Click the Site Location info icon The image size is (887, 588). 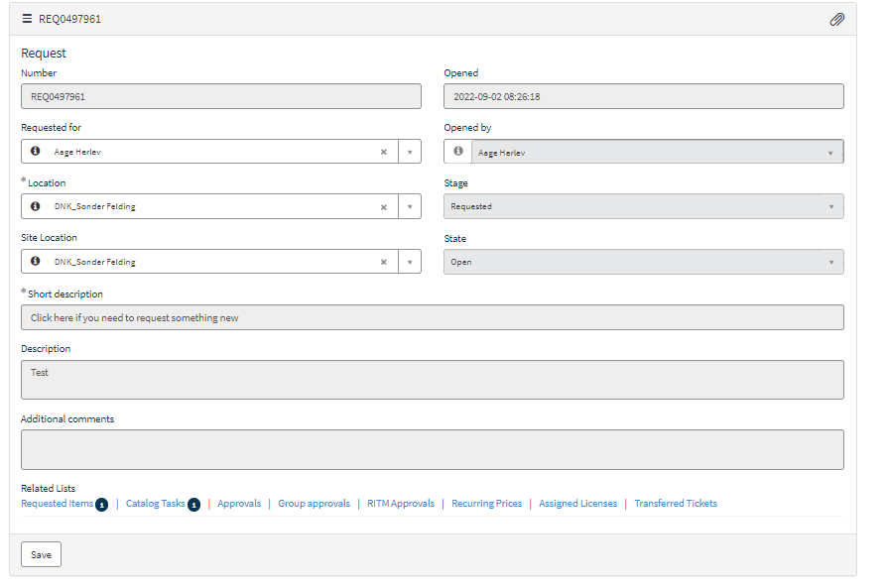(x=37, y=261)
